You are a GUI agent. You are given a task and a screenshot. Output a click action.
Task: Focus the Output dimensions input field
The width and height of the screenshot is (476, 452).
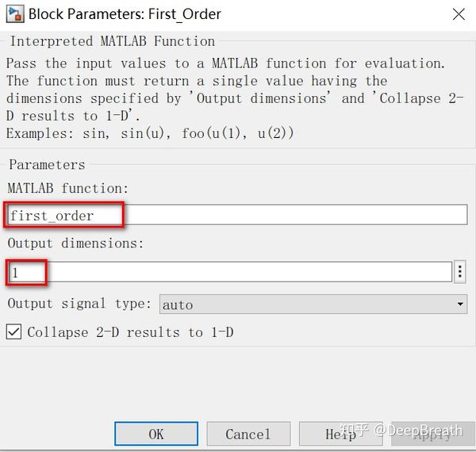(230, 272)
